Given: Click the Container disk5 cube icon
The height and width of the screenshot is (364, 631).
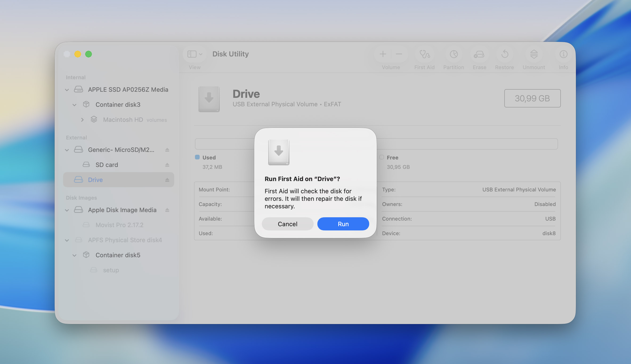Looking at the screenshot, I should pos(86,255).
